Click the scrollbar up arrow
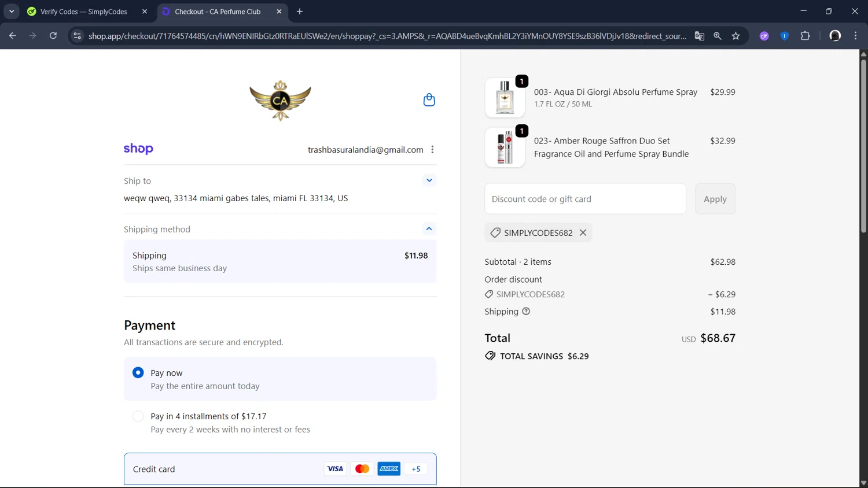Screen dimensions: 868x488 (x=863, y=54)
